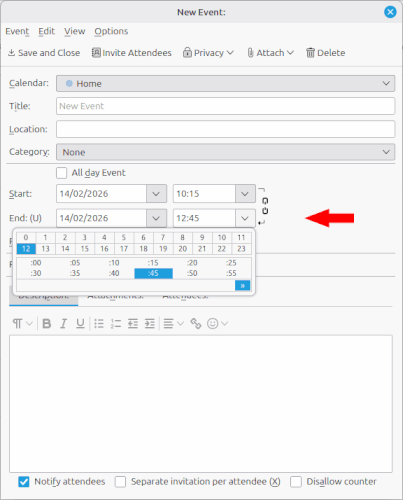The image size is (403, 500).
Task: Choose minutes :55 in time picker
Action: point(231,273)
